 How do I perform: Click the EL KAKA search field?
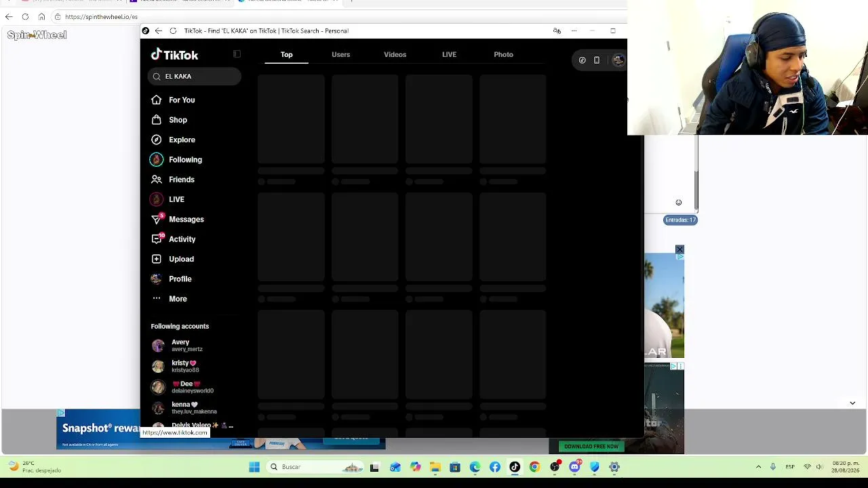[195, 77]
